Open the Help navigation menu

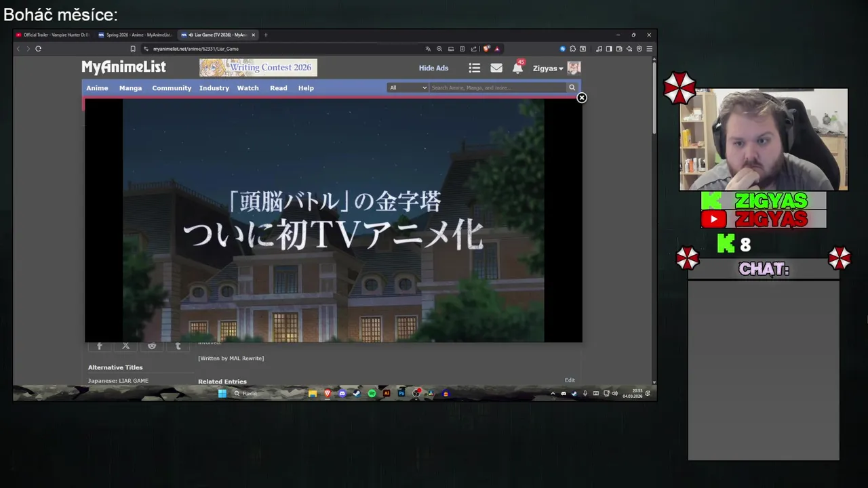click(x=306, y=88)
